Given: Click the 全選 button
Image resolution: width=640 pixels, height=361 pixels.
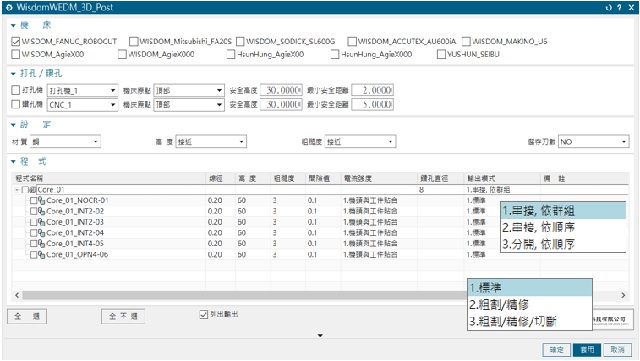Looking at the screenshot, I should pos(27,316).
